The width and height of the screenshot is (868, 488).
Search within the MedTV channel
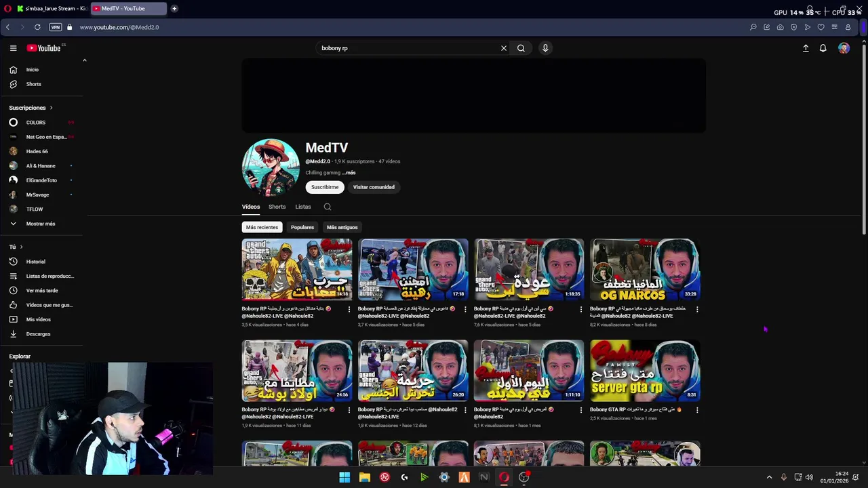pos(328,207)
